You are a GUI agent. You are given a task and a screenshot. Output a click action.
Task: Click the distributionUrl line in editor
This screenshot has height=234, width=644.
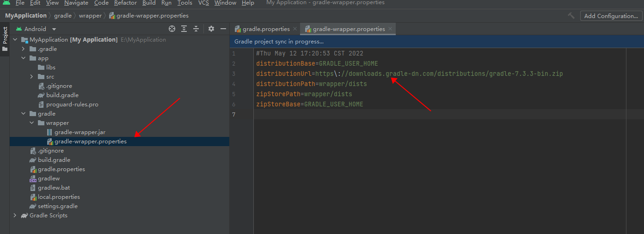(x=410, y=74)
